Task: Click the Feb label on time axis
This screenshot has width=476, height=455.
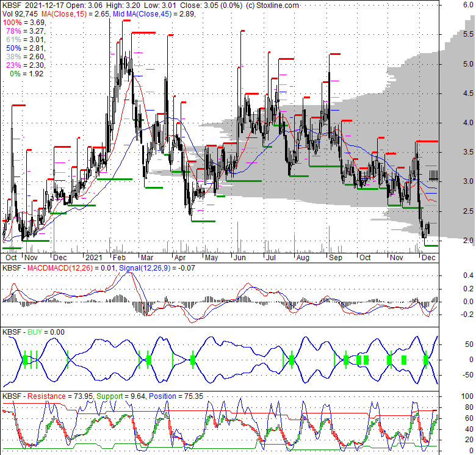Action: [119, 258]
